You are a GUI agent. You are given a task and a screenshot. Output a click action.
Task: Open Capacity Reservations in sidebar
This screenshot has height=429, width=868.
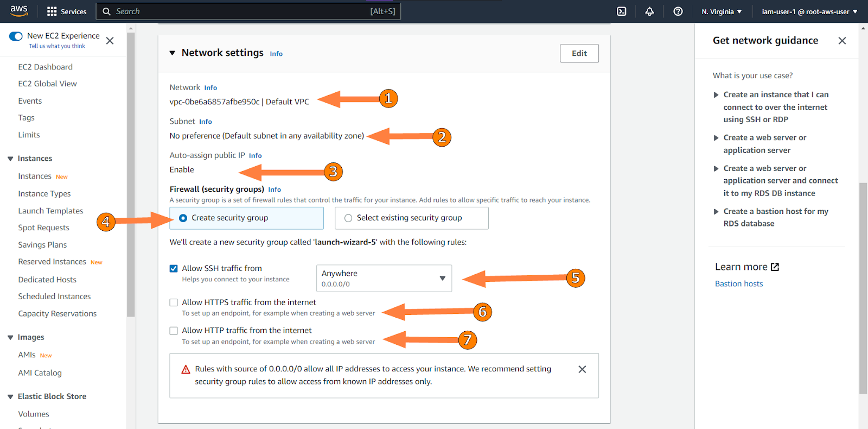coord(58,314)
